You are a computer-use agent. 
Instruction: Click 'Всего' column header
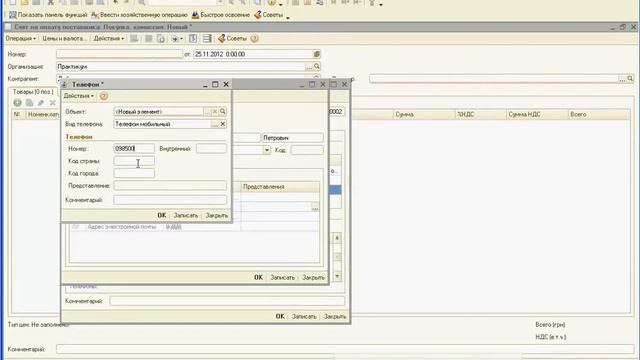click(599, 114)
